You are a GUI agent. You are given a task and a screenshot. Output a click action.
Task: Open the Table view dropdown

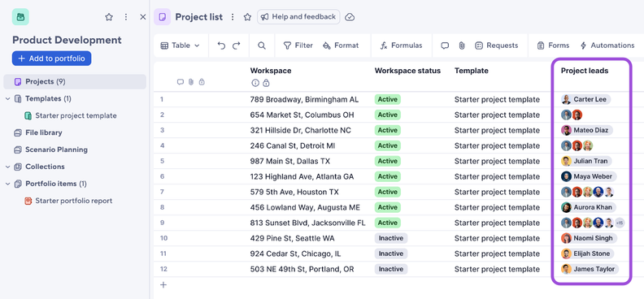pos(180,45)
